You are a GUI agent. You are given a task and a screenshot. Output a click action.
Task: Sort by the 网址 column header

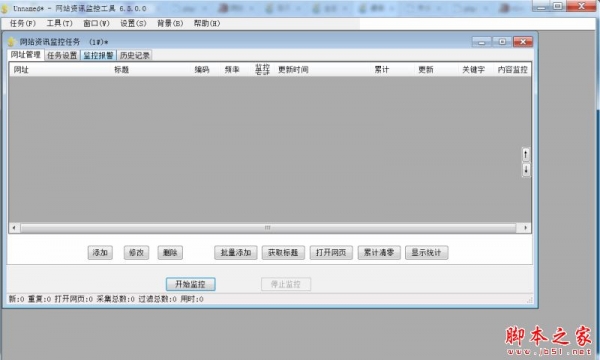point(21,70)
